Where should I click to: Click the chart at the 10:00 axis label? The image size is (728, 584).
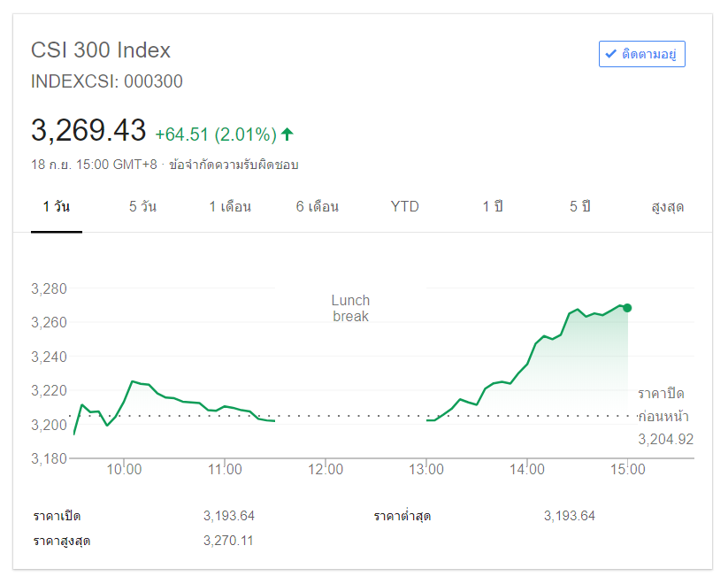click(125, 469)
